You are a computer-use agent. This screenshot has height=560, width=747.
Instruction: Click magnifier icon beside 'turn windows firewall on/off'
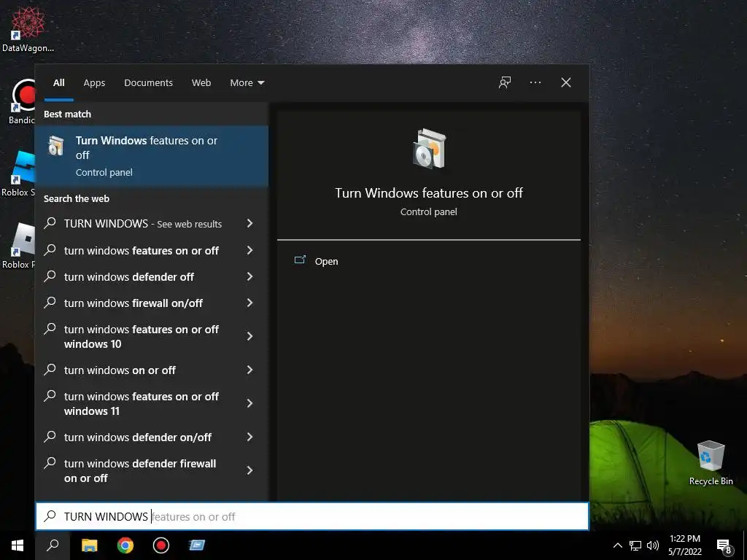(50, 303)
